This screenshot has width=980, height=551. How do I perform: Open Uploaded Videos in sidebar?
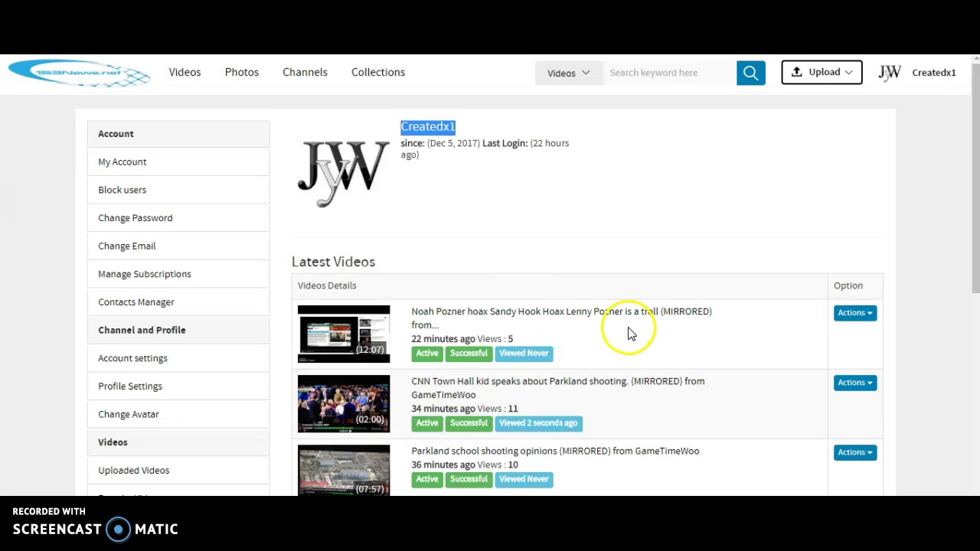178,471
